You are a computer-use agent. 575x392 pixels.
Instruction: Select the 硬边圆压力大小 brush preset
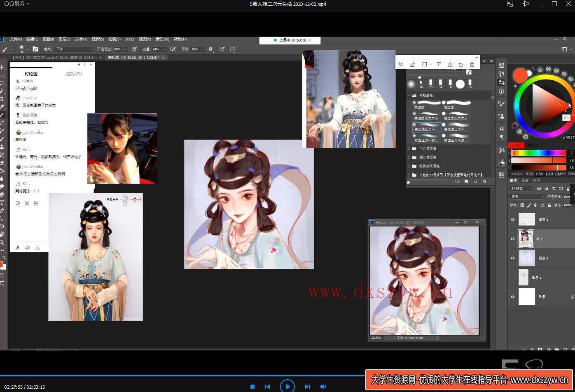point(455,116)
